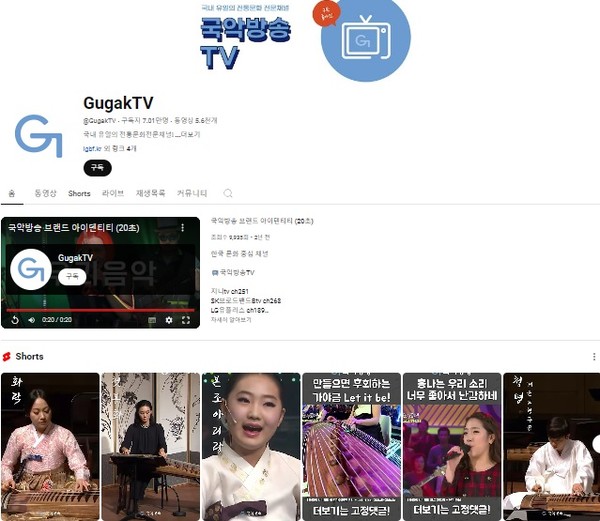This screenshot has width=600, height=521.
Task: Open Shorts section three-dot options menu
Action: (594, 357)
